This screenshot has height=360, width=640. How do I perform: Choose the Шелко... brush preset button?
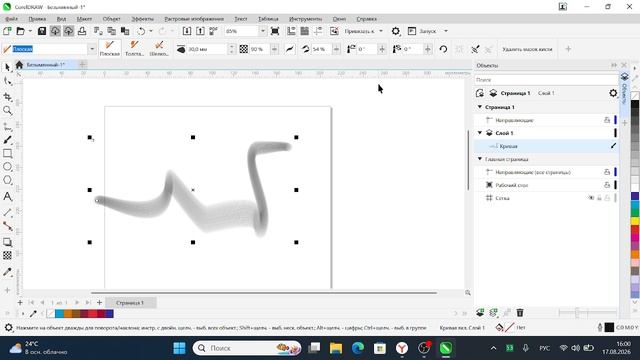(x=159, y=49)
